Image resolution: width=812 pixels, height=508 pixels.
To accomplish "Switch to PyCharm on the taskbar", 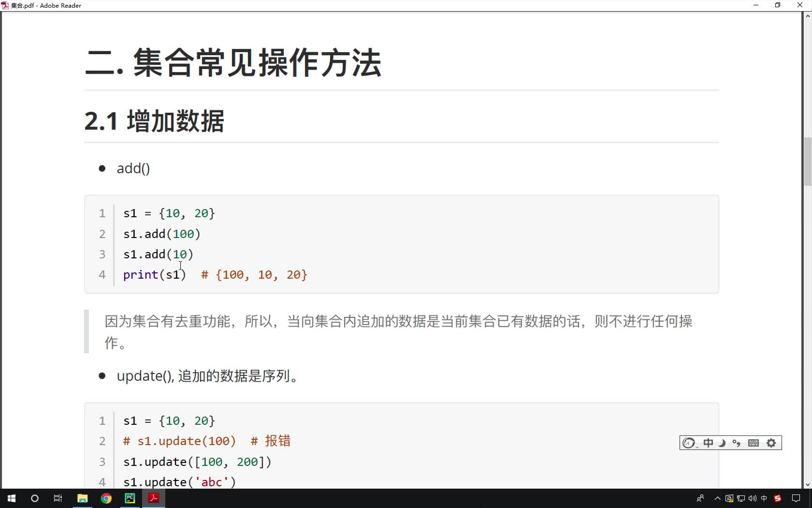I will click(x=130, y=498).
